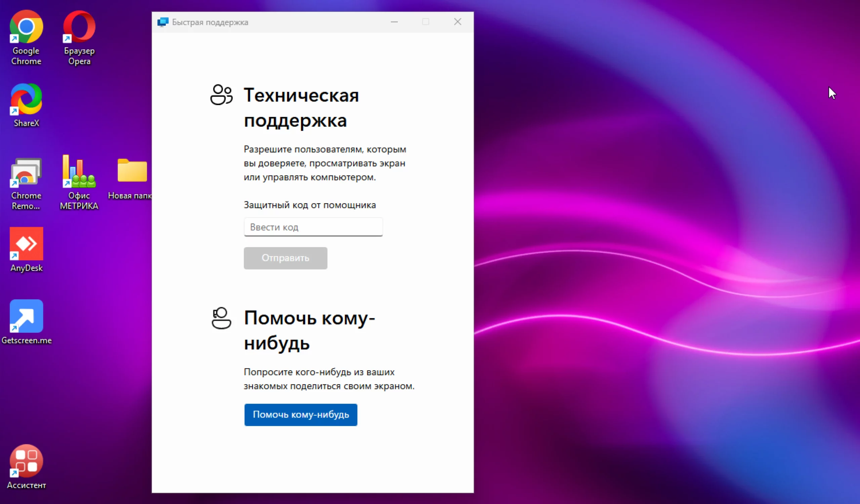Close the Быстрая поддержка window

pyautogui.click(x=457, y=22)
